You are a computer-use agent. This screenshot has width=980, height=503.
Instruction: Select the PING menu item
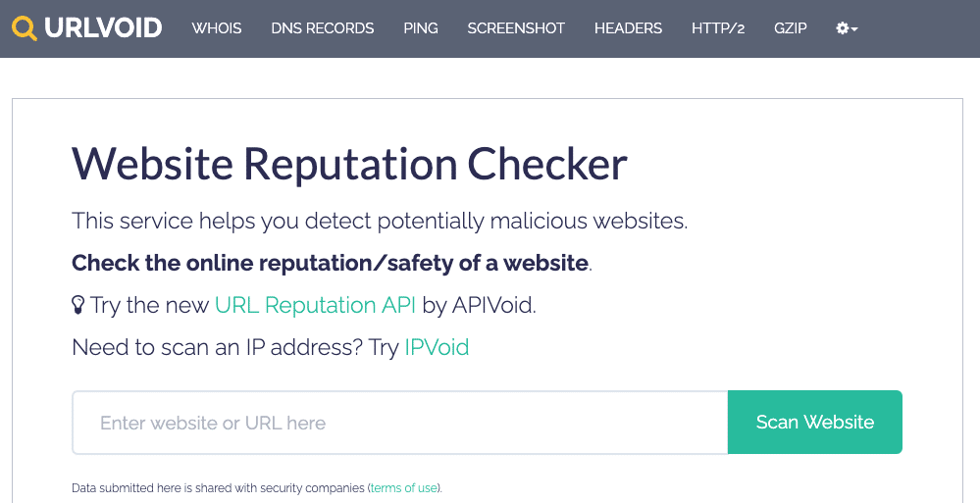(421, 28)
